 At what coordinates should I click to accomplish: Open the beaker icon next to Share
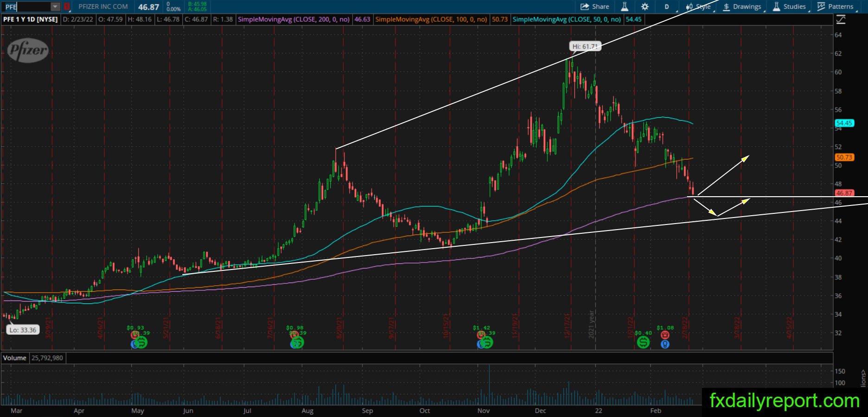coord(625,6)
